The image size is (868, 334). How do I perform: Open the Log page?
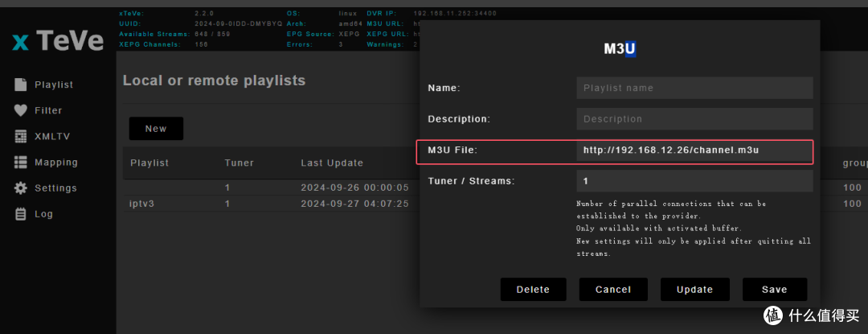pos(43,214)
